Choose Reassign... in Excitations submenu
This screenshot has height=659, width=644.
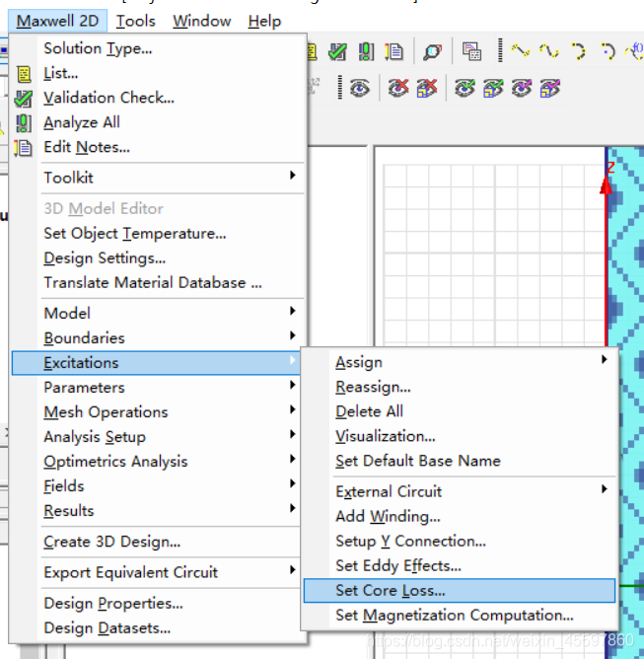(x=460, y=387)
